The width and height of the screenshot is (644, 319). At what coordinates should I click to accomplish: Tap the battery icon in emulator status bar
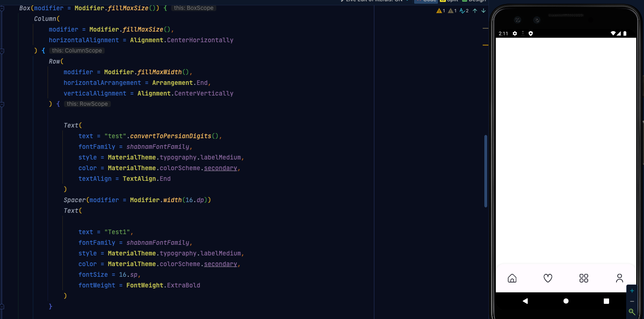625,34
